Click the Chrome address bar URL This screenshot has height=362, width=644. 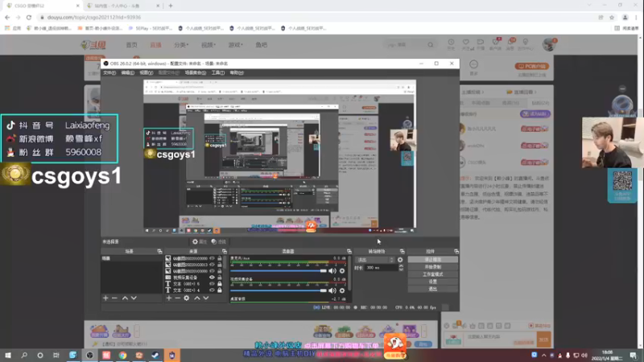click(x=94, y=17)
